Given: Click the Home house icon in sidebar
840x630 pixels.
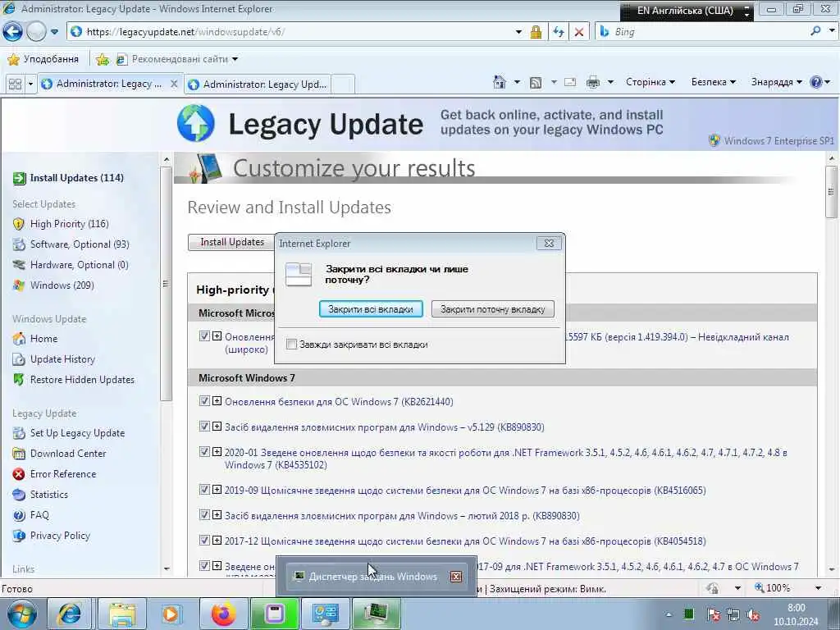Looking at the screenshot, I should (x=19, y=339).
